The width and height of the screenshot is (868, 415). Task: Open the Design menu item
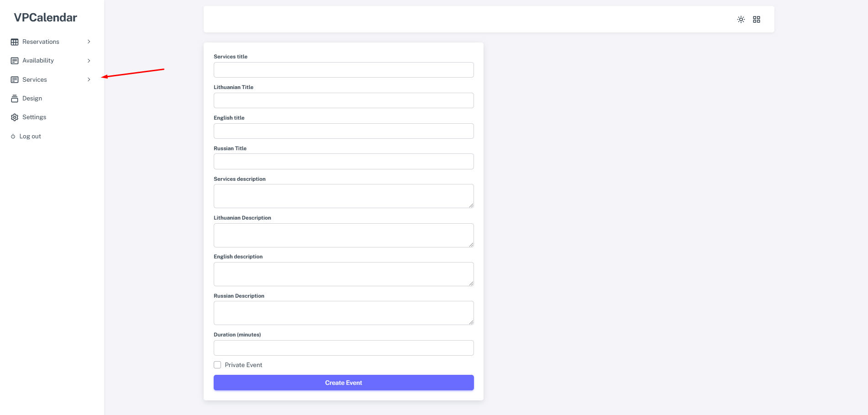point(32,99)
